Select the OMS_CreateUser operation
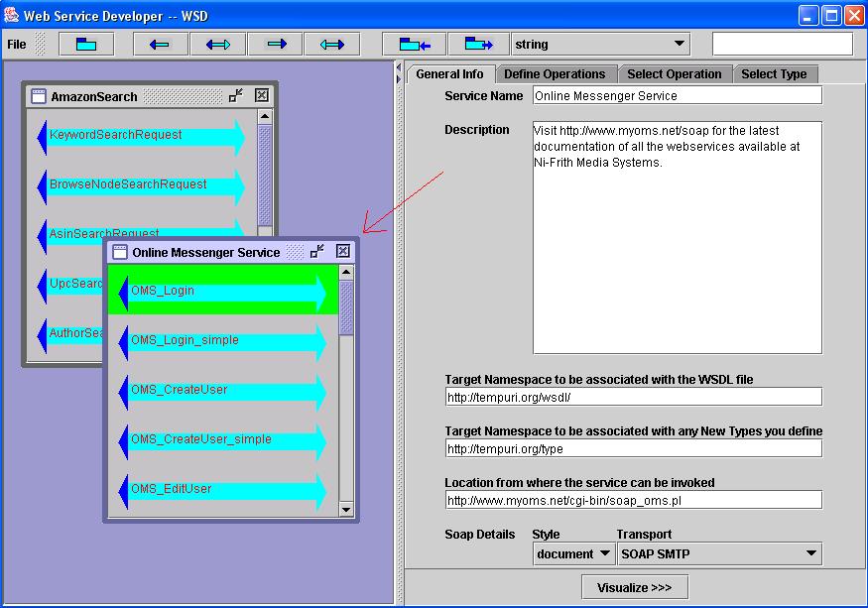 click(222, 391)
